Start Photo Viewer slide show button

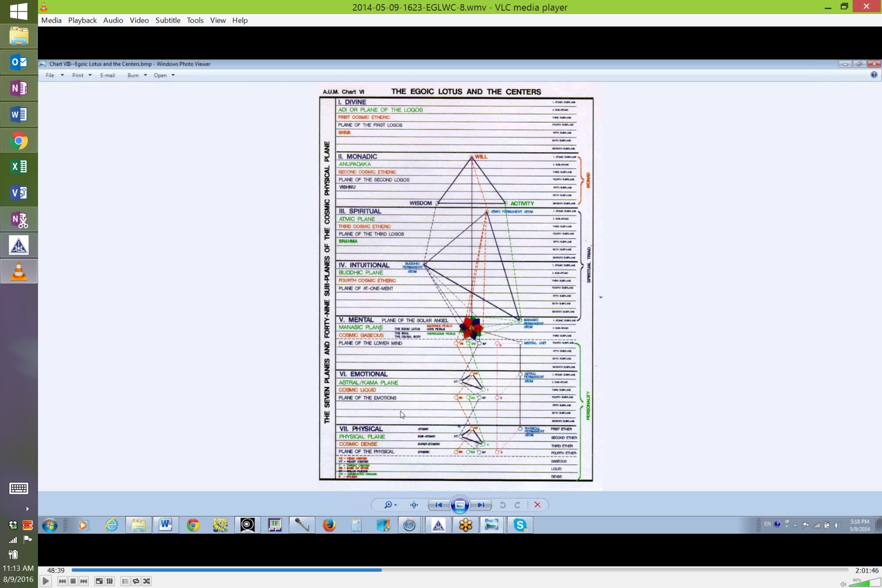point(460,504)
